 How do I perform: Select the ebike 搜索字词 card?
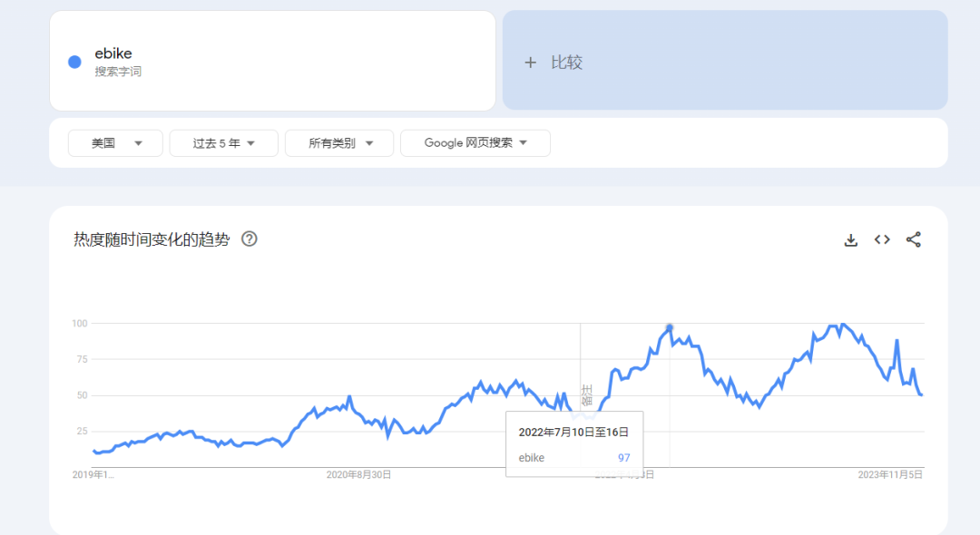pos(272,61)
